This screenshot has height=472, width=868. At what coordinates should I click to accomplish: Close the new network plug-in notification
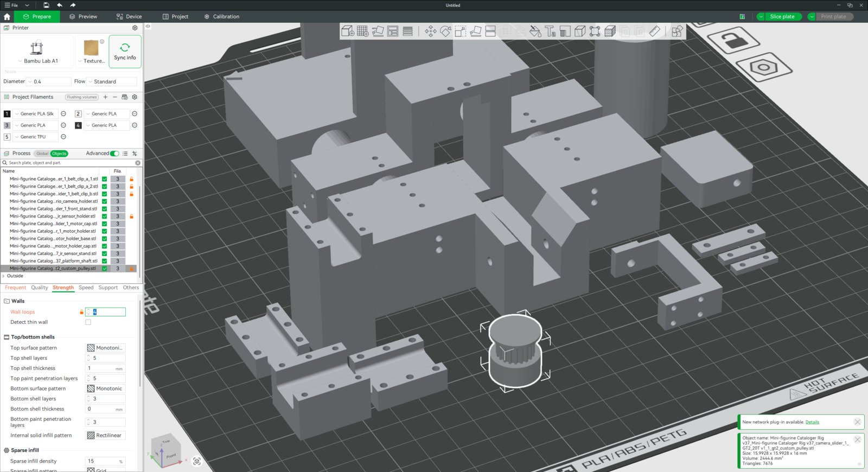pyautogui.click(x=857, y=422)
